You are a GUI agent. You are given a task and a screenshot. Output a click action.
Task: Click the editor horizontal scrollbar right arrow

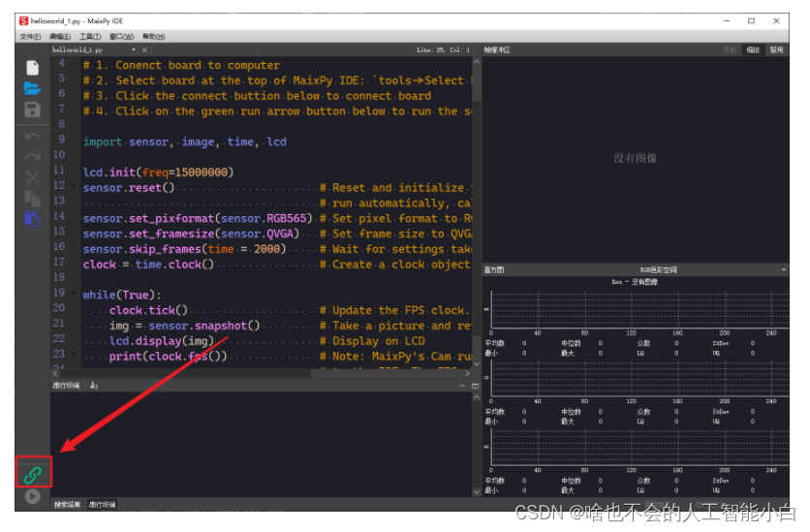click(x=468, y=373)
